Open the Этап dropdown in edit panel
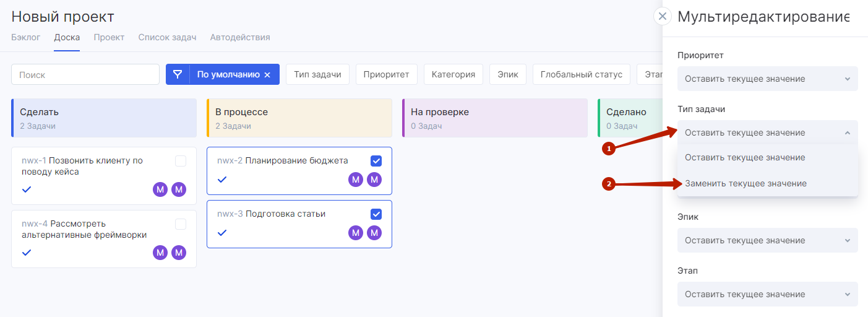Image resolution: width=868 pixels, height=317 pixels. [767, 294]
